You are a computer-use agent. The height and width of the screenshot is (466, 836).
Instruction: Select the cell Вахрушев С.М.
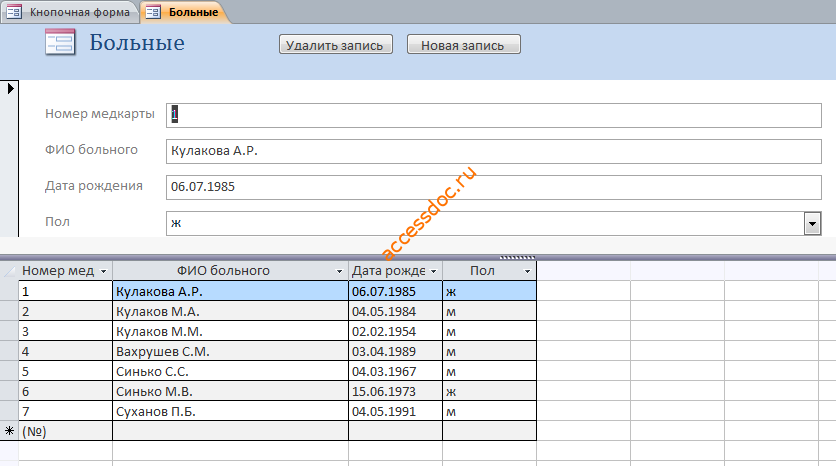click(x=230, y=351)
